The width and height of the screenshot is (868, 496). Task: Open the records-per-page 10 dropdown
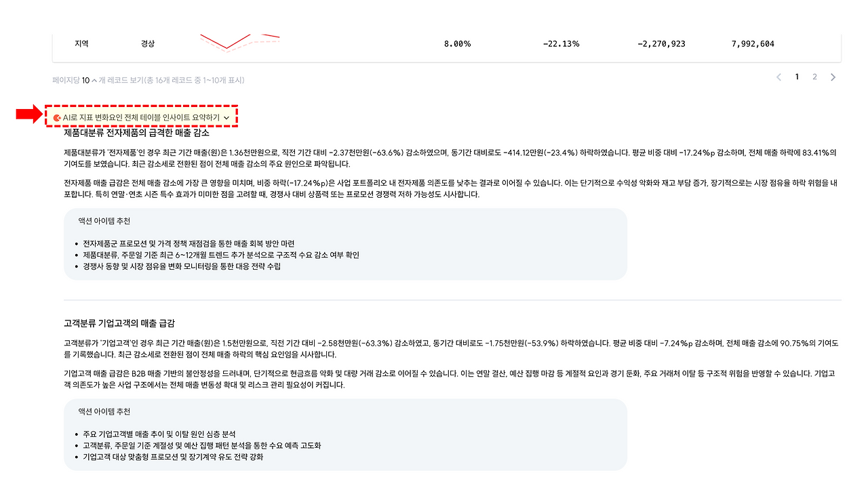[x=90, y=80]
